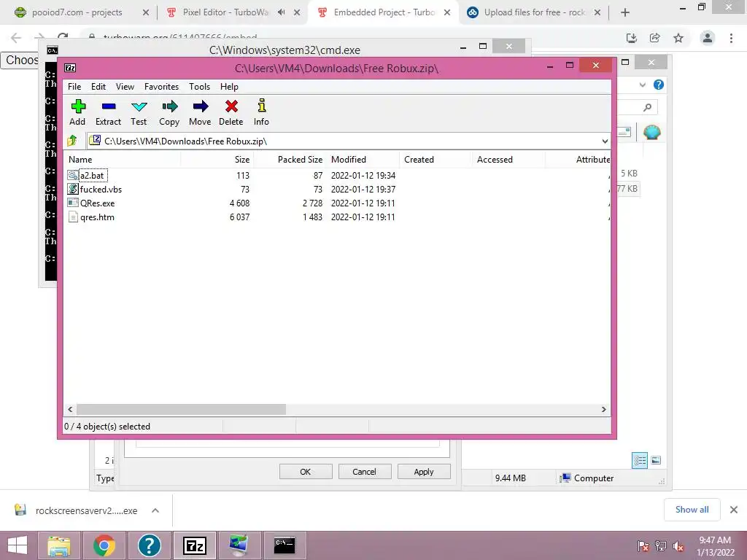Open File Explorer from the taskbar
Image resolution: width=747 pixels, height=560 pixels.
pyautogui.click(x=58, y=545)
